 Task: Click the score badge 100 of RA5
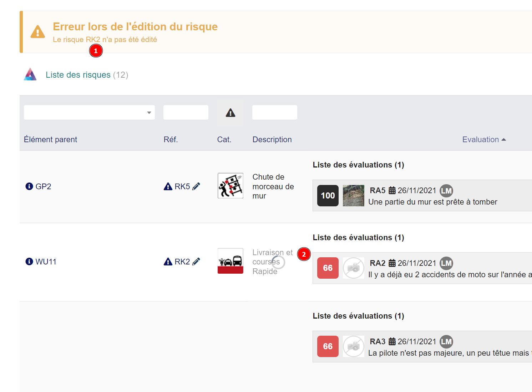click(x=327, y=195)
